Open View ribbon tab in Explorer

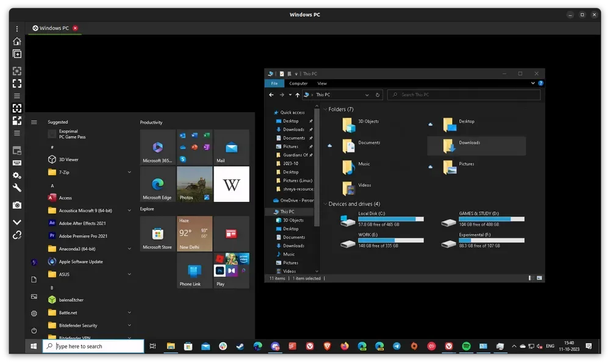322,83
